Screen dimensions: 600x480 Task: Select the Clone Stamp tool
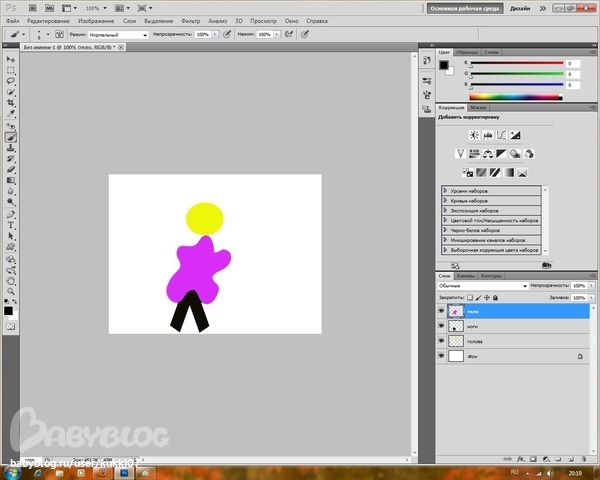click(11, 148)
